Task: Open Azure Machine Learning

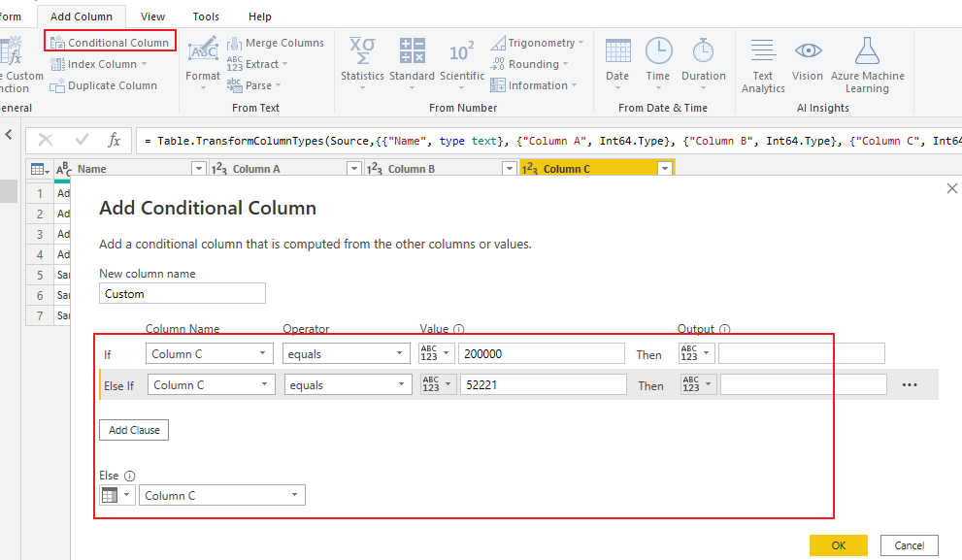Action: click(x=868, y=65)
